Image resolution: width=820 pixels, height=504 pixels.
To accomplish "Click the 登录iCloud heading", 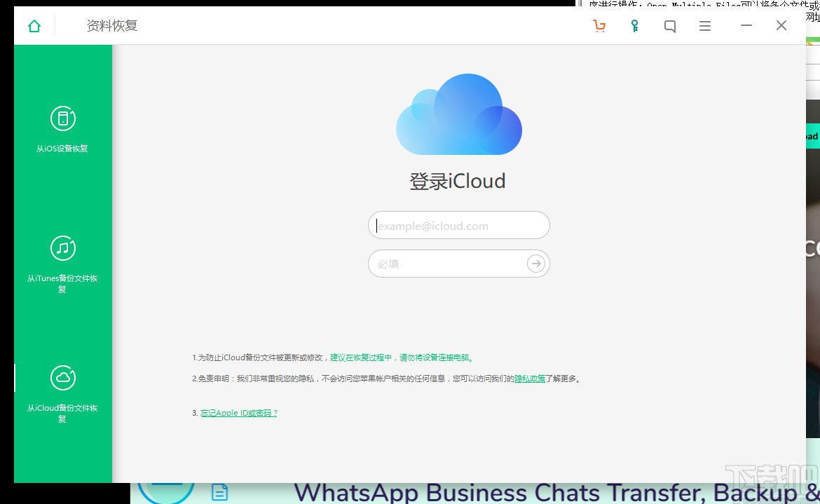I will (458, 182).
